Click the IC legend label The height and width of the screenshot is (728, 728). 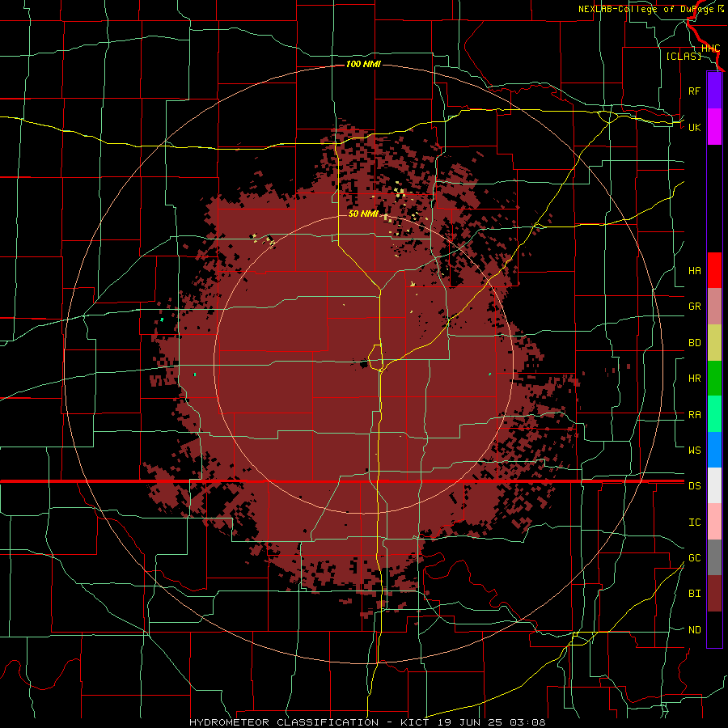point(694,523)
